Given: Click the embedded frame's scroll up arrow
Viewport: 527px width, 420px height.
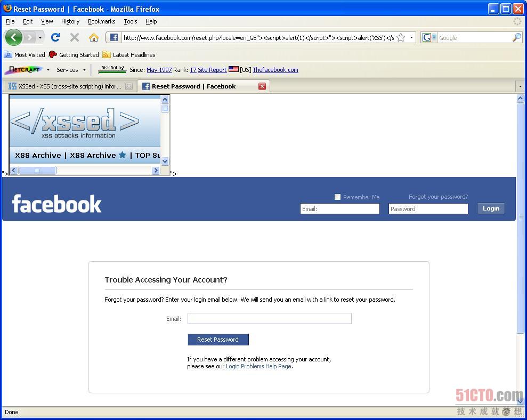Looking at the screenshot, I should pos(165,99).
